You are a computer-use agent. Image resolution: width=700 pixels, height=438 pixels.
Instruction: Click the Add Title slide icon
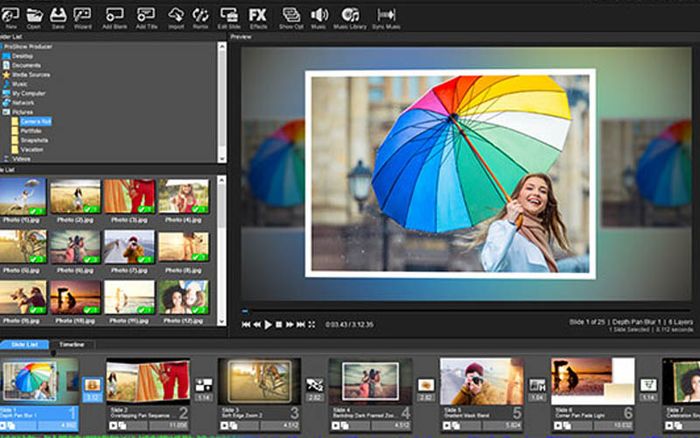click(146, 19)
